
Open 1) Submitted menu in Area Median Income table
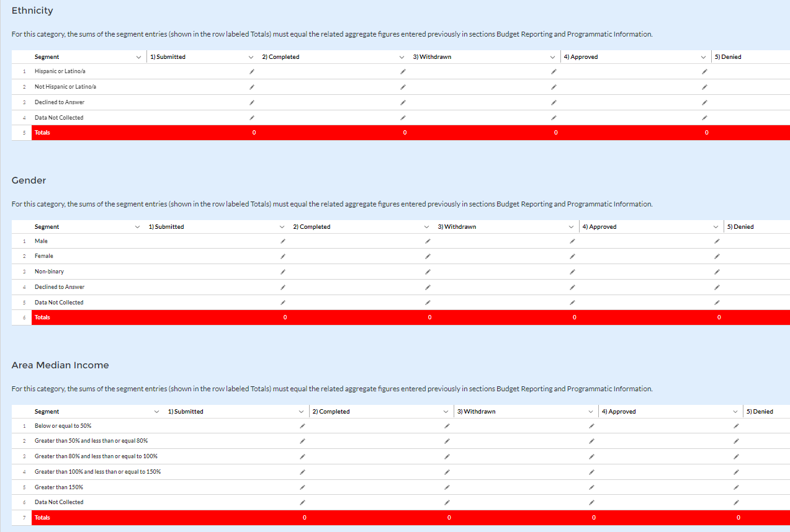[x=302, y=412]
